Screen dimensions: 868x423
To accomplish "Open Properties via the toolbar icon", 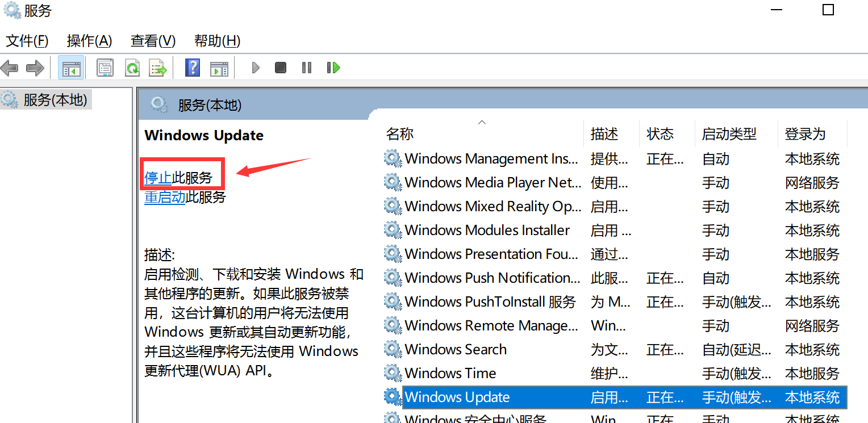I will pos(105,68).
